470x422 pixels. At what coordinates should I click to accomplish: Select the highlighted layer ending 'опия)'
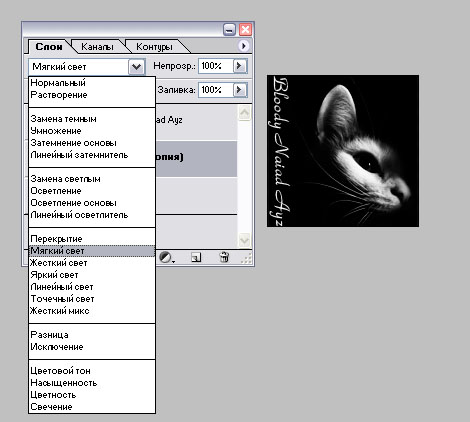pos(196,158)
